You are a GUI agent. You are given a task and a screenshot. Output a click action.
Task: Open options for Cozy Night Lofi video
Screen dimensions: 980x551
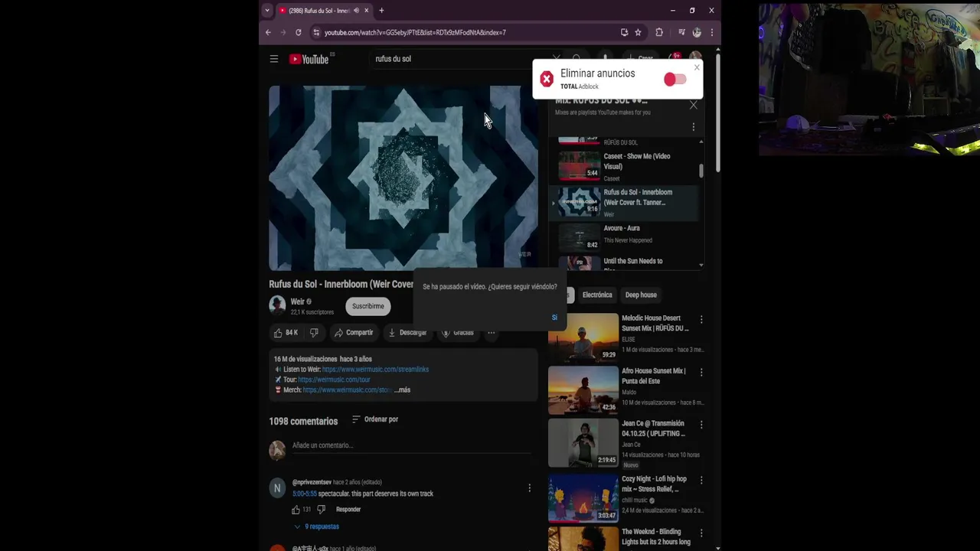[x=701, y=480]
